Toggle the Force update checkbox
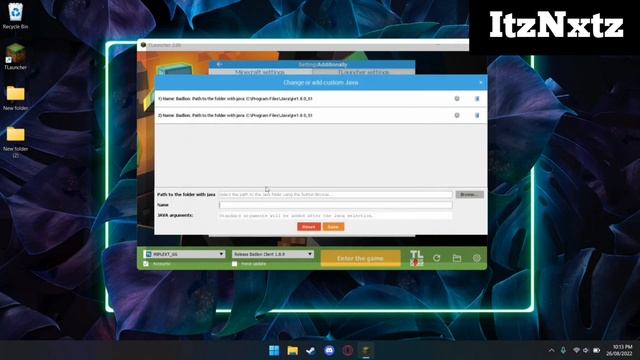The width and height of the screenshot is (640, 360). pos(234,264)
